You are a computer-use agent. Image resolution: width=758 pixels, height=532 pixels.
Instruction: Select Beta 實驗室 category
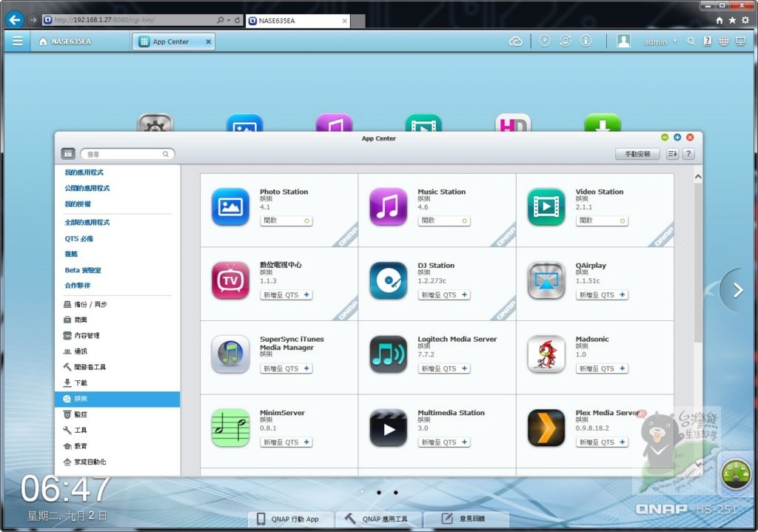[83, 270]
